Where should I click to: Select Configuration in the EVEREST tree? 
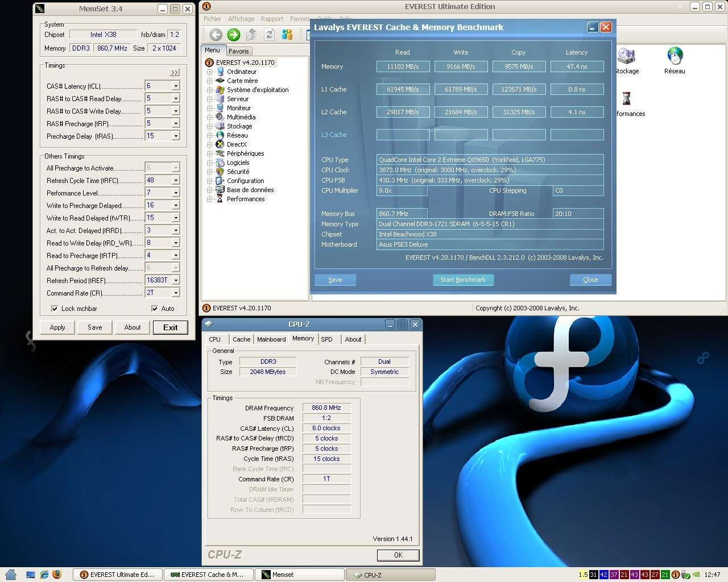pyautogui.click(x=245, y=181)
